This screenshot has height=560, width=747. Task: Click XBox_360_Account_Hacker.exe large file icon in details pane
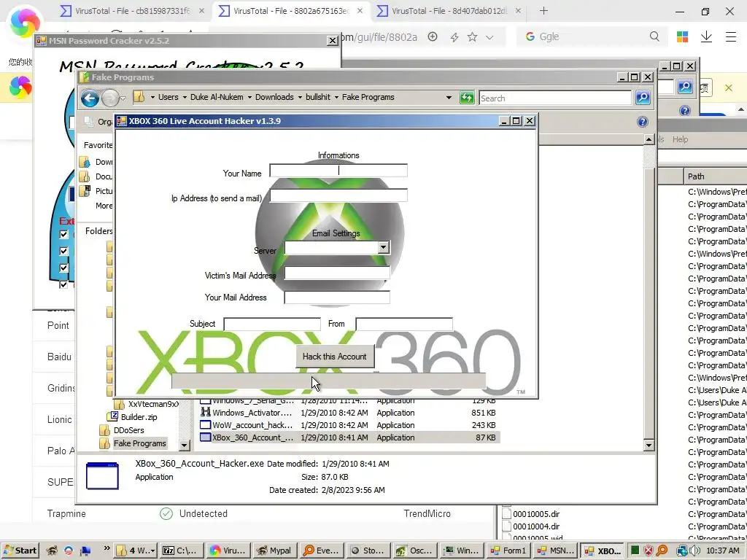[102, 475]
